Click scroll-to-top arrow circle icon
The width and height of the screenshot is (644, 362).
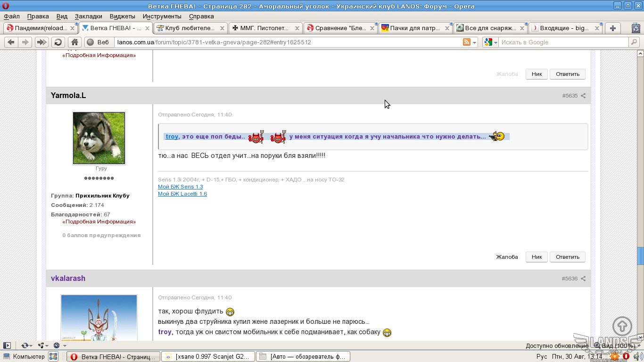coord(622,326)
